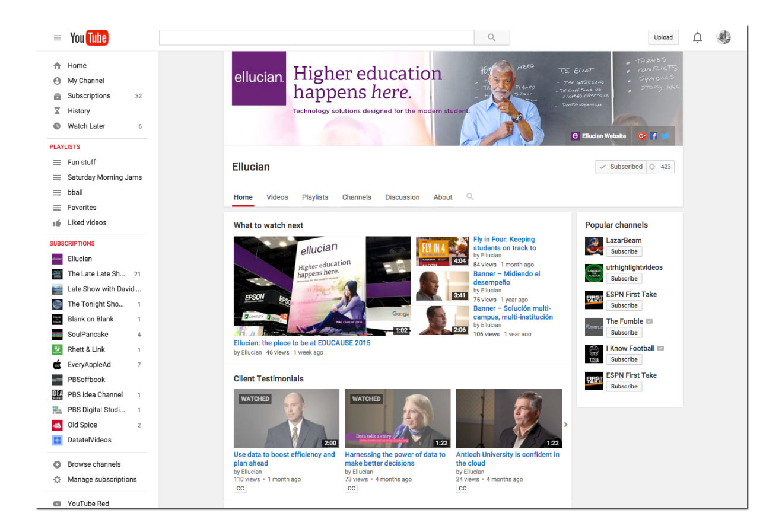Open 'Fly in Four: Keeping students on track' link
Viewport: 782px width, 532px height.
(x=505, y=244)
